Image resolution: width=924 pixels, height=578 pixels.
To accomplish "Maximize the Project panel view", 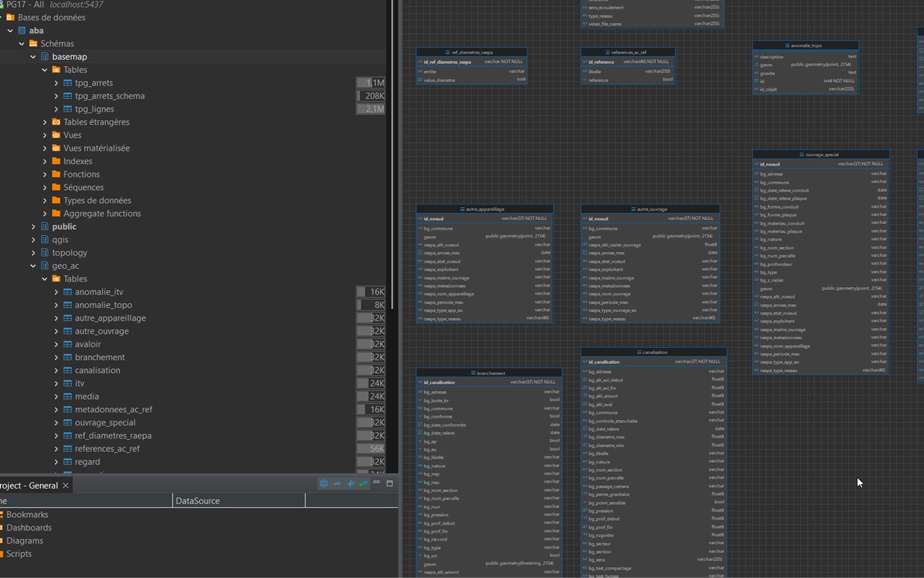I will tap(389, 483).
